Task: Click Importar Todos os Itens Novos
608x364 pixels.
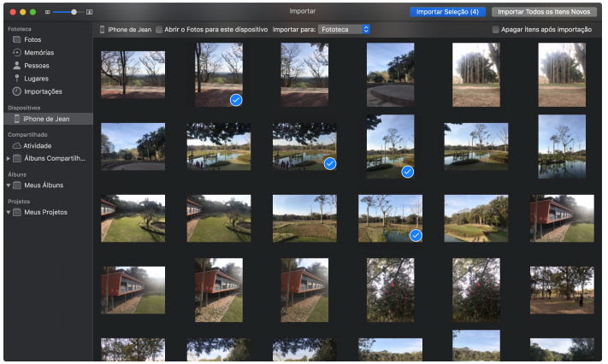Action: click(x=544, y=12)
